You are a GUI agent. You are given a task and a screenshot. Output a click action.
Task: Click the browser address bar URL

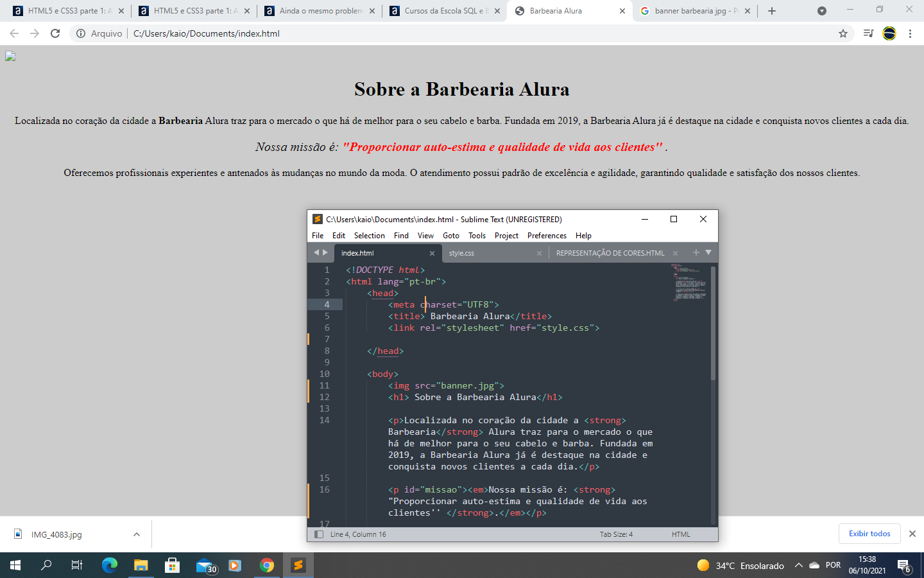pyautogui.click(x=207, y=33)
